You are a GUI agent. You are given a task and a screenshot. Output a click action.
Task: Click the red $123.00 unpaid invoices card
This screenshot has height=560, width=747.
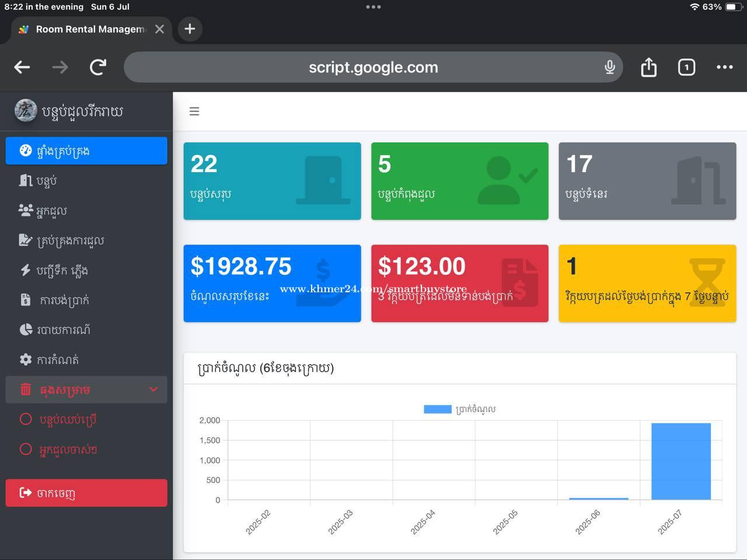[459, 283]
